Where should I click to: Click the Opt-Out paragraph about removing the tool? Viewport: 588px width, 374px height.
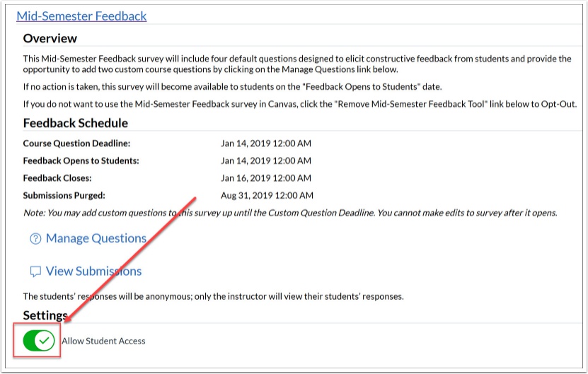[299, 104]
